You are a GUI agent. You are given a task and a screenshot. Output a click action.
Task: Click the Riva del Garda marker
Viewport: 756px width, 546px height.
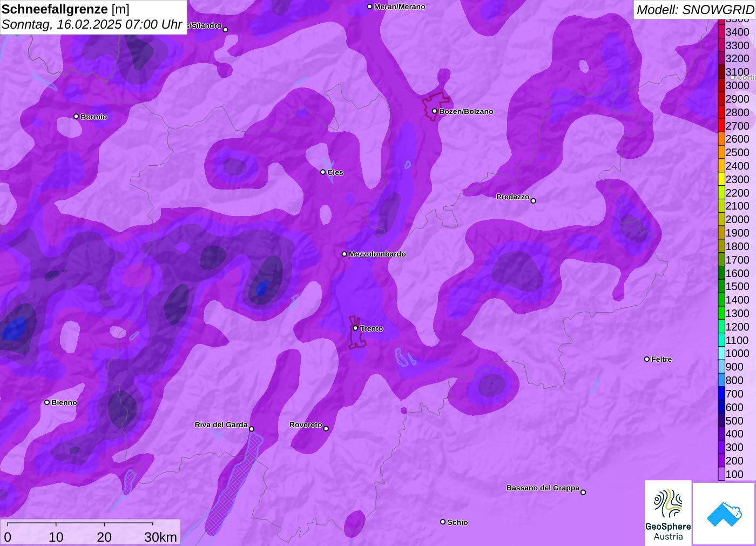coord(252,429)
